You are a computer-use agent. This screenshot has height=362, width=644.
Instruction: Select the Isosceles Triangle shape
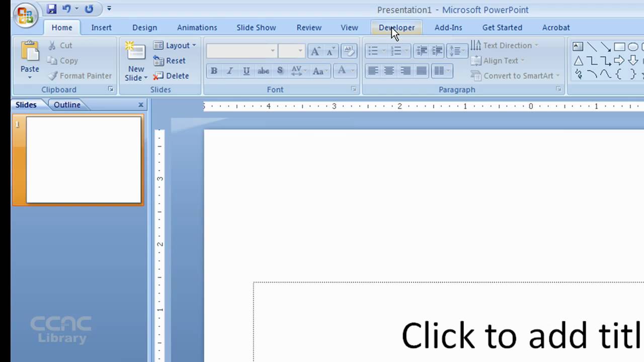pyautogui.click(x=578, y=61)
